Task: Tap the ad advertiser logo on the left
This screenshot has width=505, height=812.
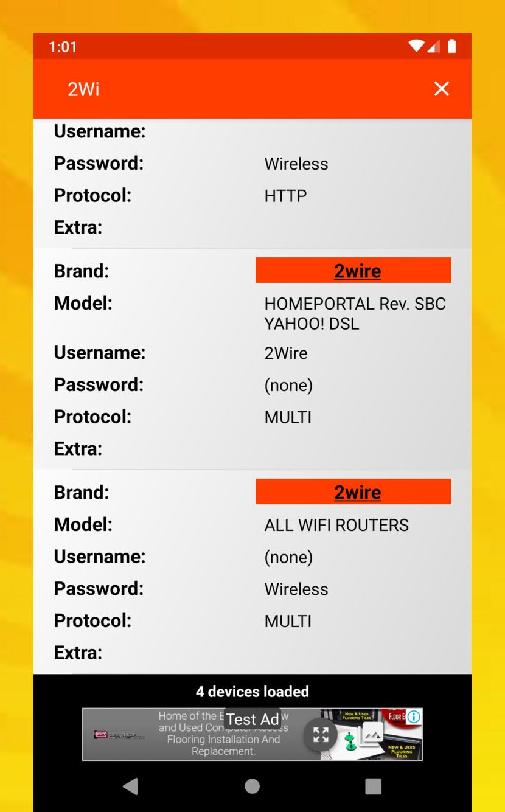Action: [119, 735]
